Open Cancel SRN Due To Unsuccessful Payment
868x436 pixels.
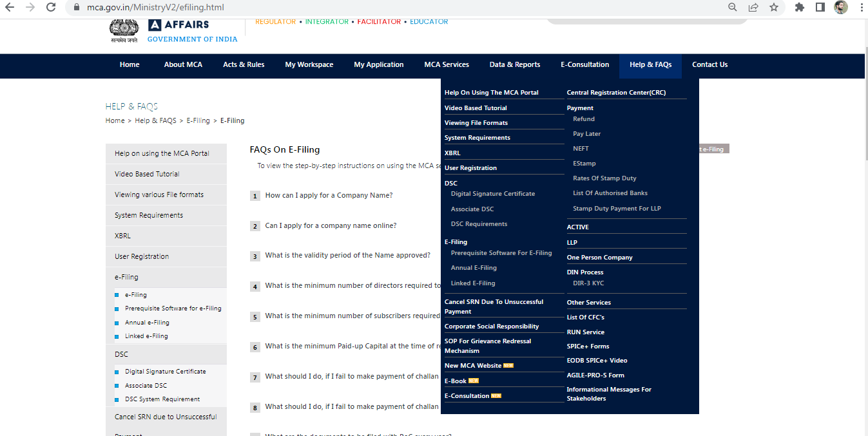[x=494, y=307]
